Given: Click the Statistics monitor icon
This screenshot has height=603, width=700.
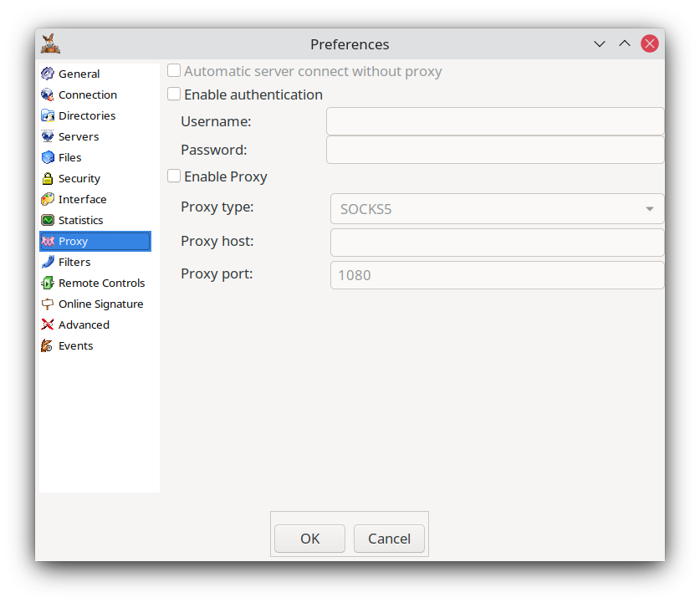Looking at the screenshot, I should 48,220.
